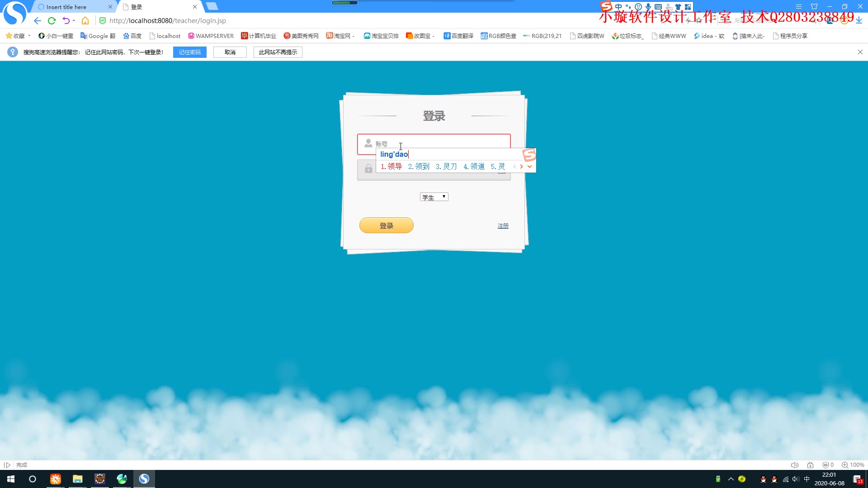Go back using browser back arrow
Image resolution: width=868 pixels, height=488 pixels.
tap(38, 21)
